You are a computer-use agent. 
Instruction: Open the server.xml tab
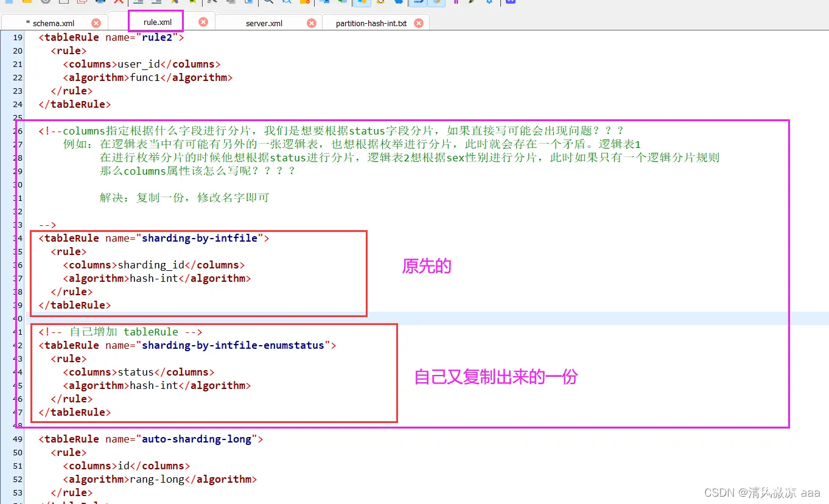pyautogui.click(x=264, y=23)
